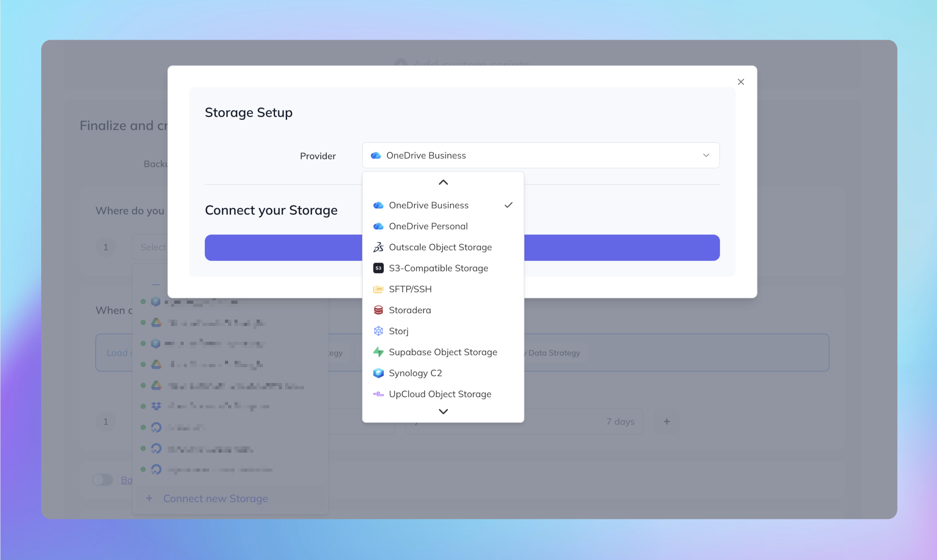
Task: Click the Synology C2 cube icon
Action: pyautogui.click(x=378, y=373)
